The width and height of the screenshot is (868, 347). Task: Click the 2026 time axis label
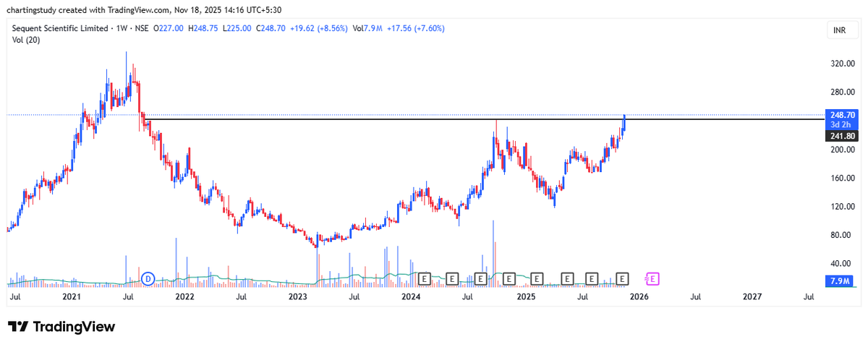click(x=639, y=296)
